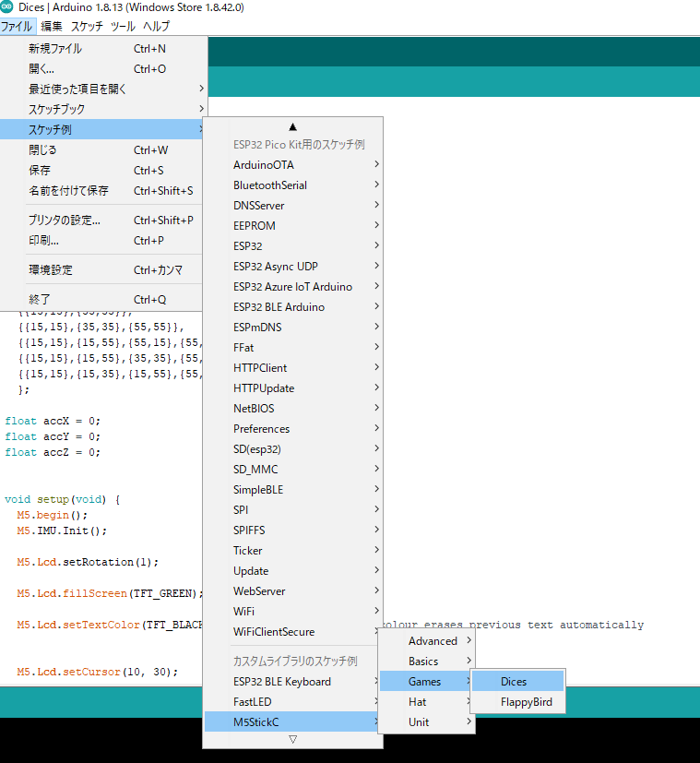Open the ファイル menu
Image resolution: width=700 pixels, height=763 pixels.
18,26
